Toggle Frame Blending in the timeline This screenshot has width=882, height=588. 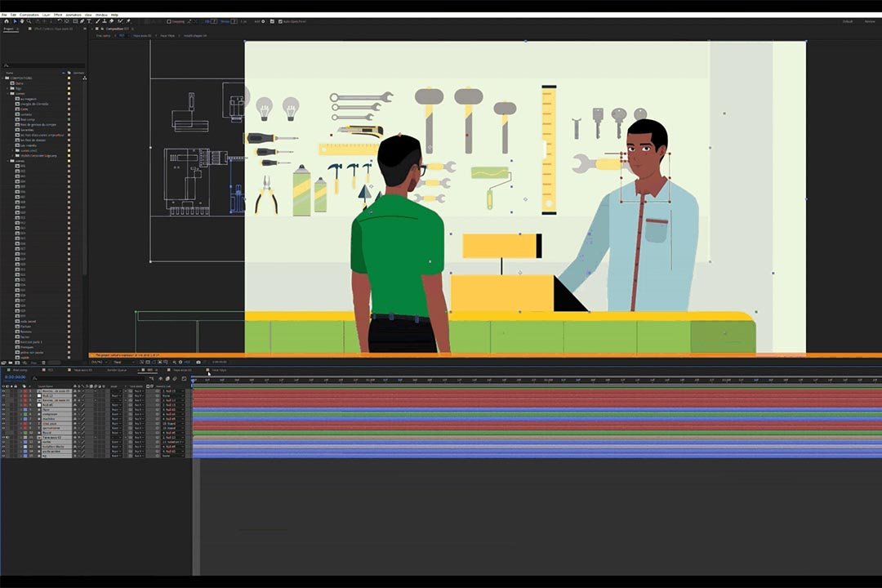pos(167,379)
